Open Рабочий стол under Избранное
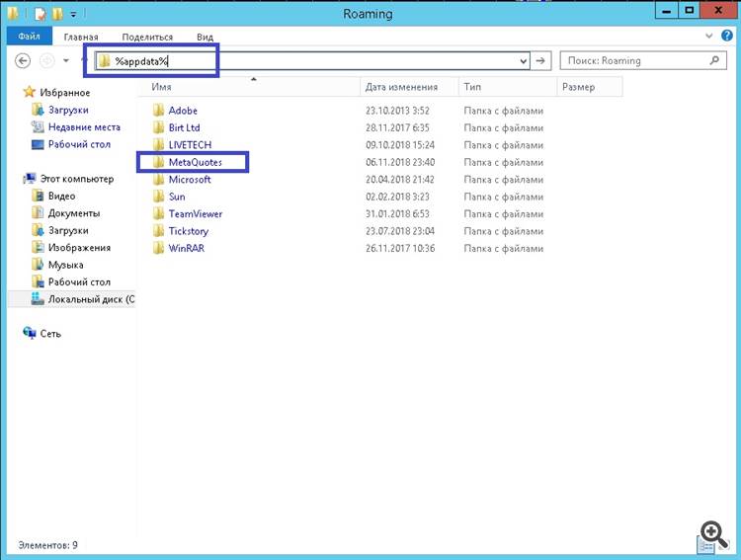This screenshot has width=741, height=560. pos(79,144)
